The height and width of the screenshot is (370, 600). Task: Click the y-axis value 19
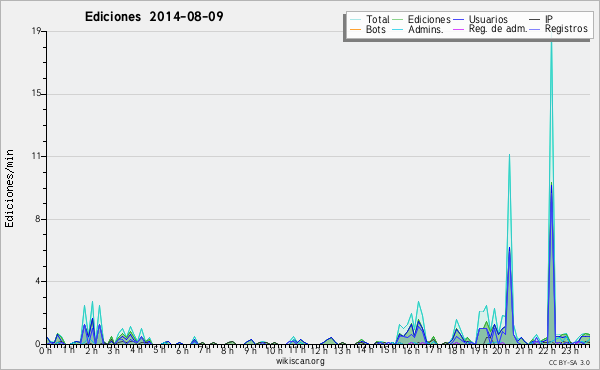point(36,31)
